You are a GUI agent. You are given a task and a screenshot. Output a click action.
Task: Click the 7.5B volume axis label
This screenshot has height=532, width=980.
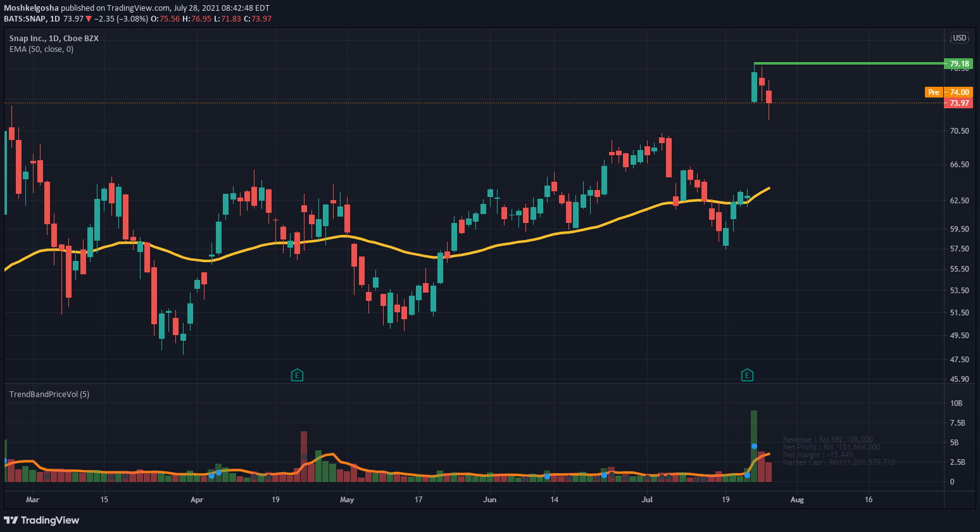point(957,423)
